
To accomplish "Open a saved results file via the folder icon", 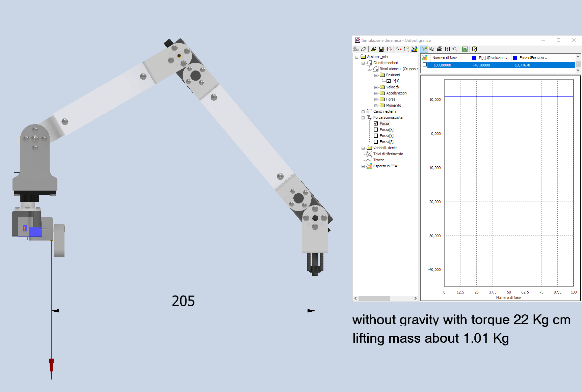I will 373,49.
